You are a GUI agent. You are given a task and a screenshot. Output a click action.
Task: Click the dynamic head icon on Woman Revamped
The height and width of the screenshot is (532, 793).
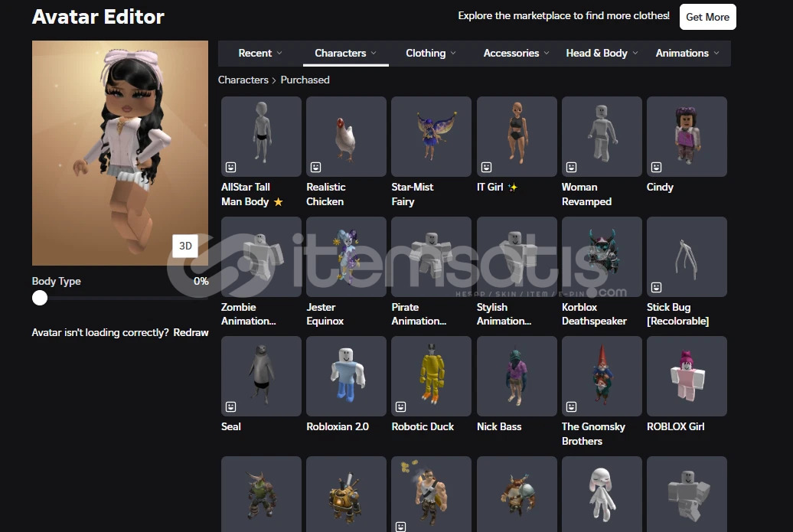tap(571, 167)
